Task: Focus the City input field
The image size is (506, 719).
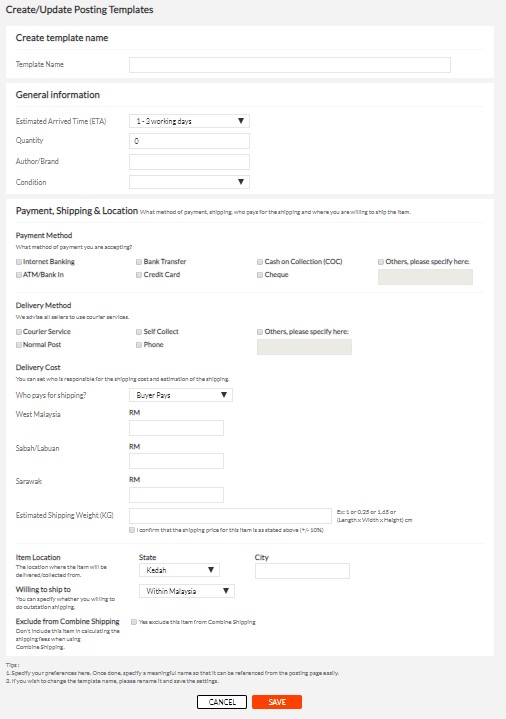Action: (302, 571)
